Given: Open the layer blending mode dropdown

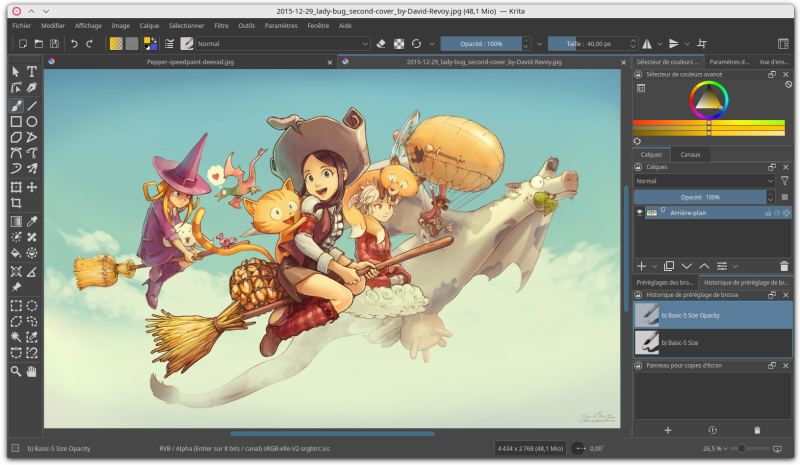Looking at the screenshot, I should (x=705, y=181).
